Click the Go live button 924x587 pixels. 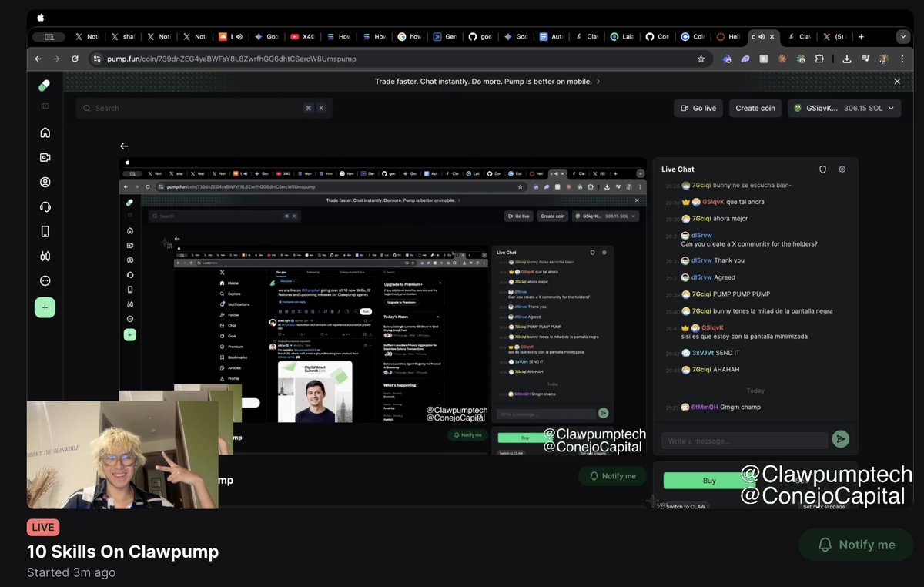click(x=698, y=109)
